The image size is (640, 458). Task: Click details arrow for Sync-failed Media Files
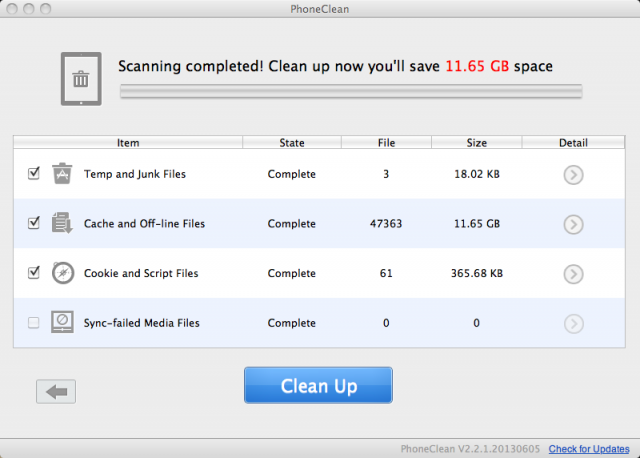[573, 324]
